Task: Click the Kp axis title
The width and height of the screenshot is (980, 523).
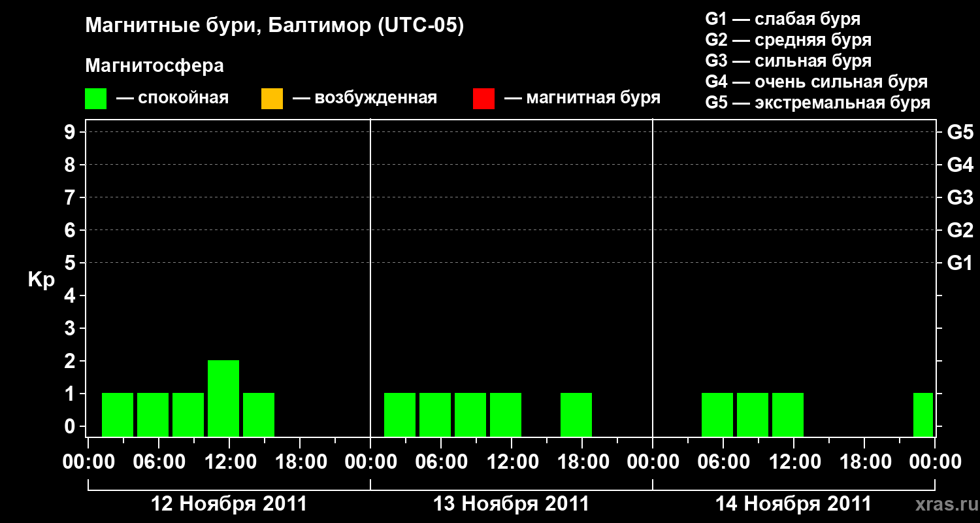Action: point(41,280)
